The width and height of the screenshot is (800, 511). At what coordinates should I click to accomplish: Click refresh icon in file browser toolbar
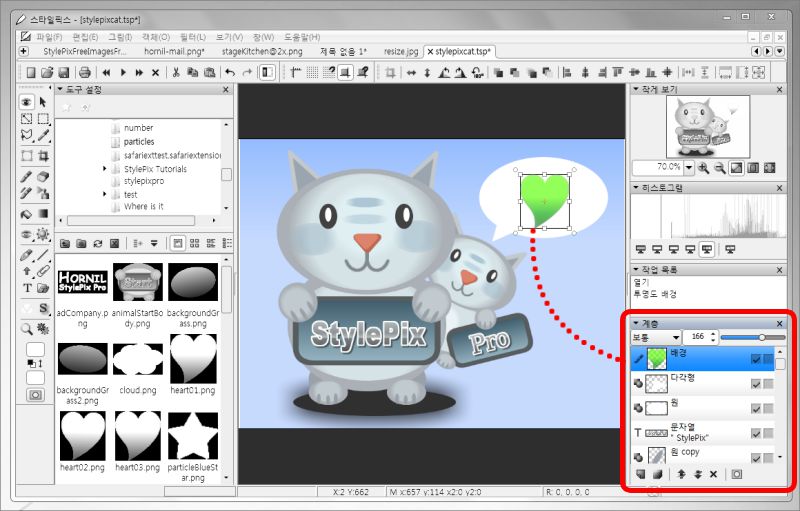98,243
